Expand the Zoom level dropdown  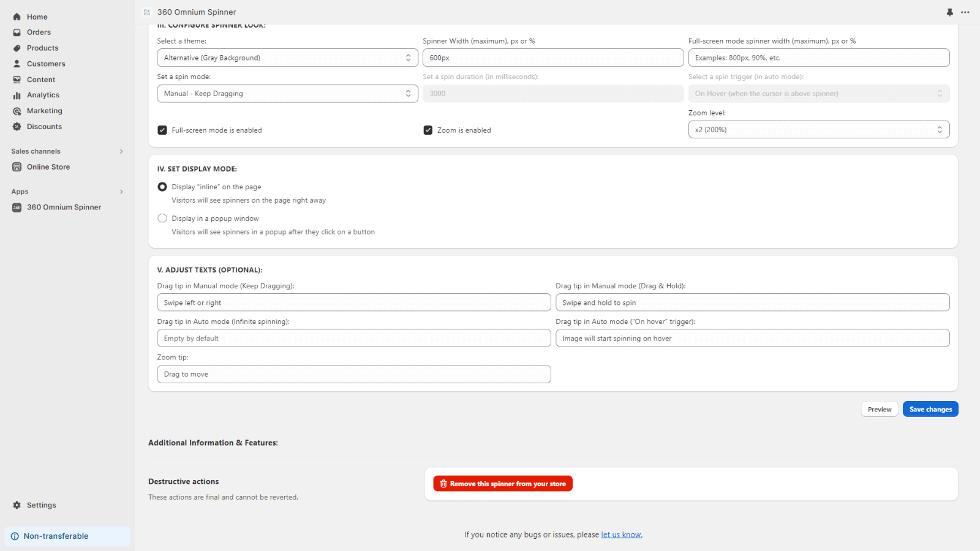[x=818, y=130]
